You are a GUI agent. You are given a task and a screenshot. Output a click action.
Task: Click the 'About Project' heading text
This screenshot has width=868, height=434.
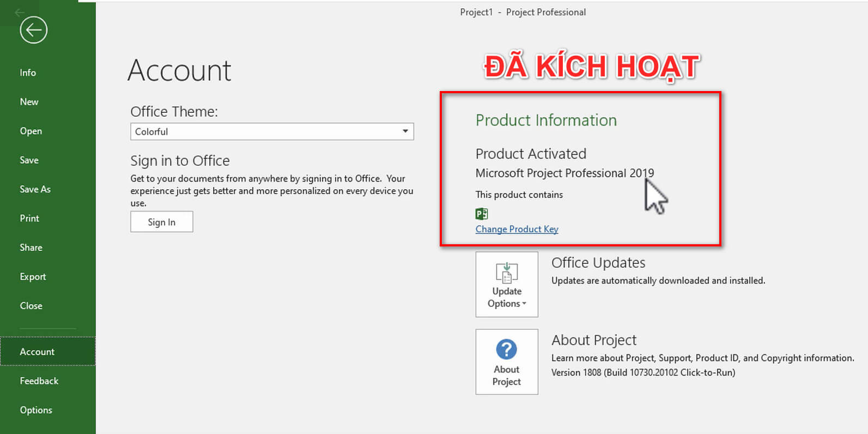(x=594, y=340)
